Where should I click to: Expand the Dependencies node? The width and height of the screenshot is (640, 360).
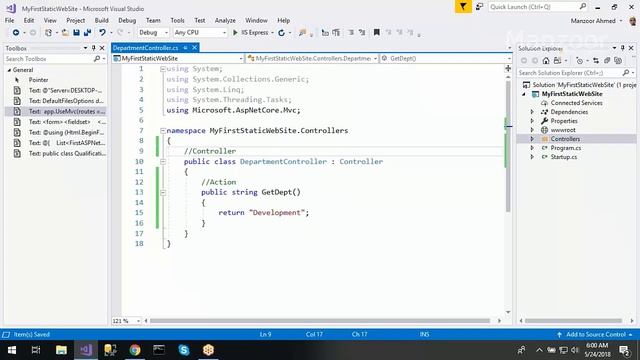(x=532, y=112)
